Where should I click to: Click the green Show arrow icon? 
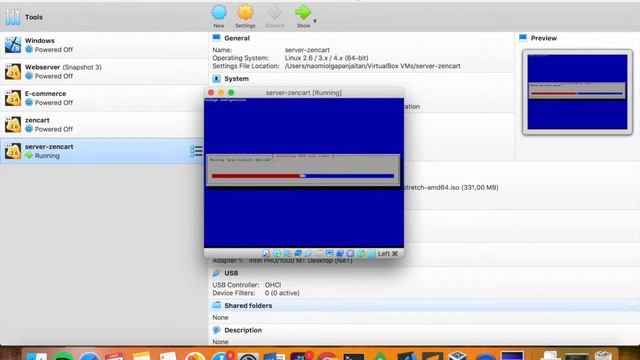pyautogui.click(x=303, y=13)
